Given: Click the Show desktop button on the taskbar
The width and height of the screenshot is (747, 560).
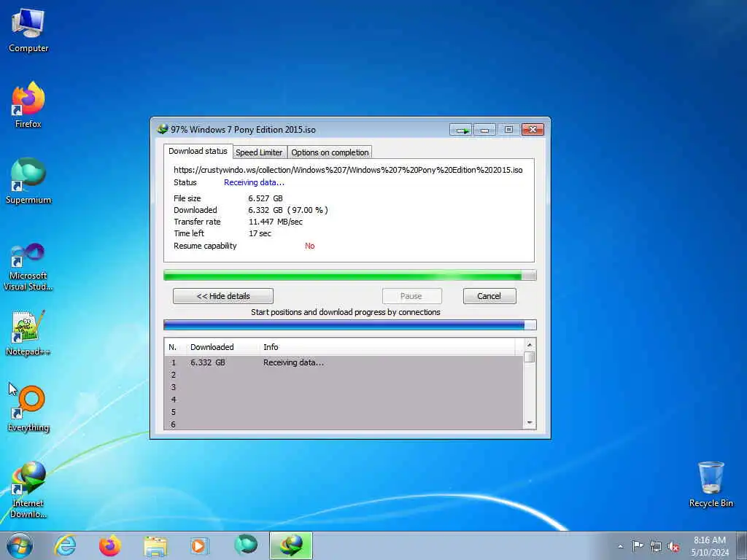Looking at the screenshot, I should (742, 545).
